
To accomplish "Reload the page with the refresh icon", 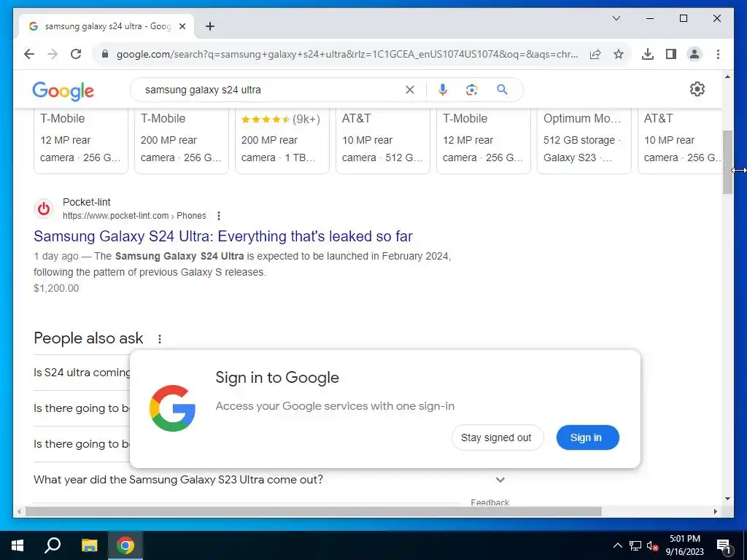I will (76, 54).
